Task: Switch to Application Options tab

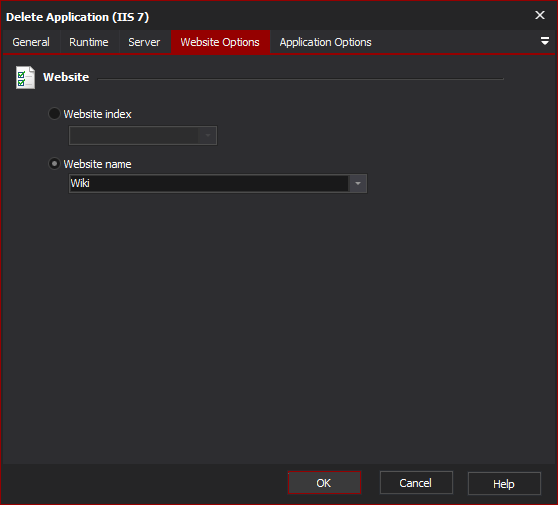Action: coord(325,42)
